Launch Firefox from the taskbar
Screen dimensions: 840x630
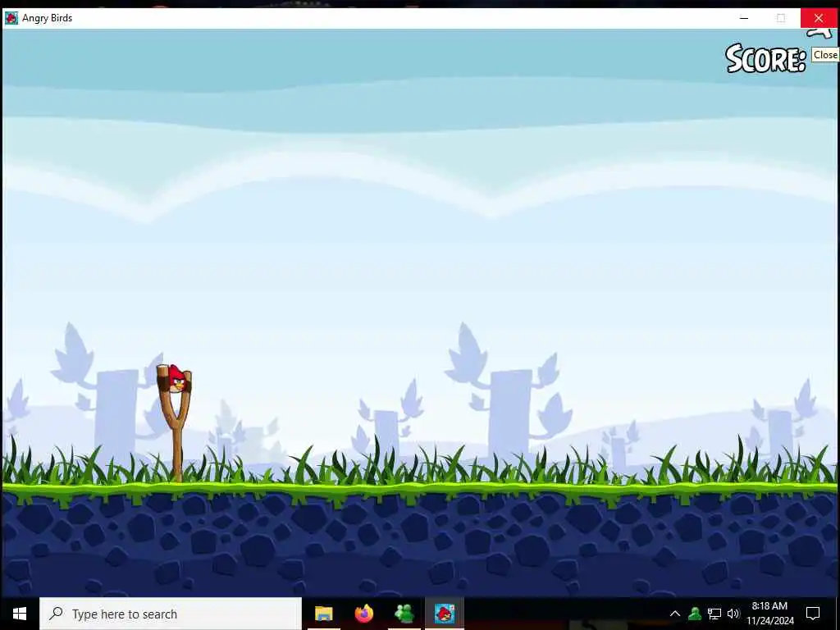pyautogui.click(x=364, y=614)
